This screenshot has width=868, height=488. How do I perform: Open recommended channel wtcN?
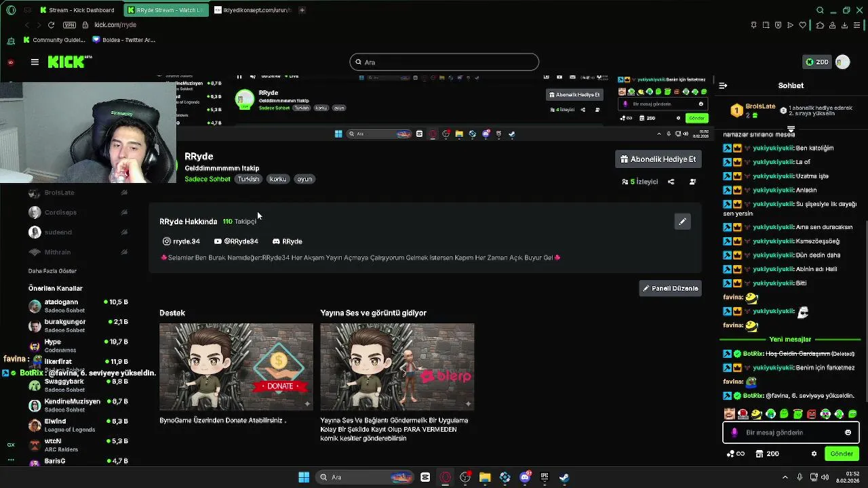coord(78,445)
